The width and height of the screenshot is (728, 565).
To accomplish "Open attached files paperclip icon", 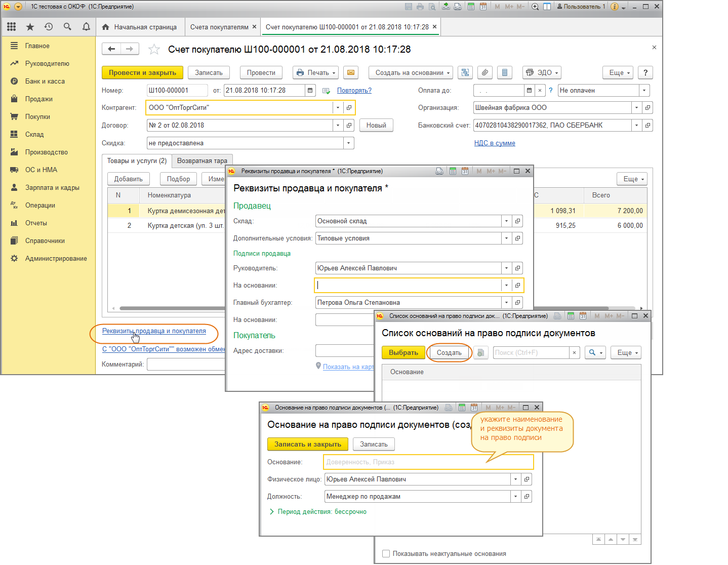I will (485, 72).
